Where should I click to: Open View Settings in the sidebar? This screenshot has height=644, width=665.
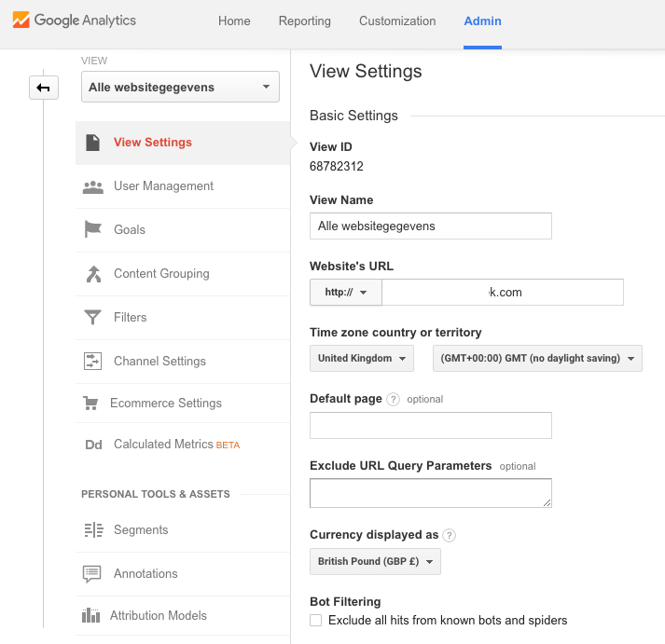click(183, 143)
